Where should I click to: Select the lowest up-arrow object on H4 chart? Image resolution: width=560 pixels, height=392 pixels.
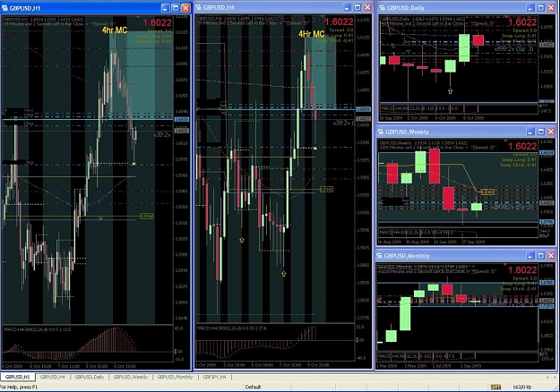(x=283, y=274)
